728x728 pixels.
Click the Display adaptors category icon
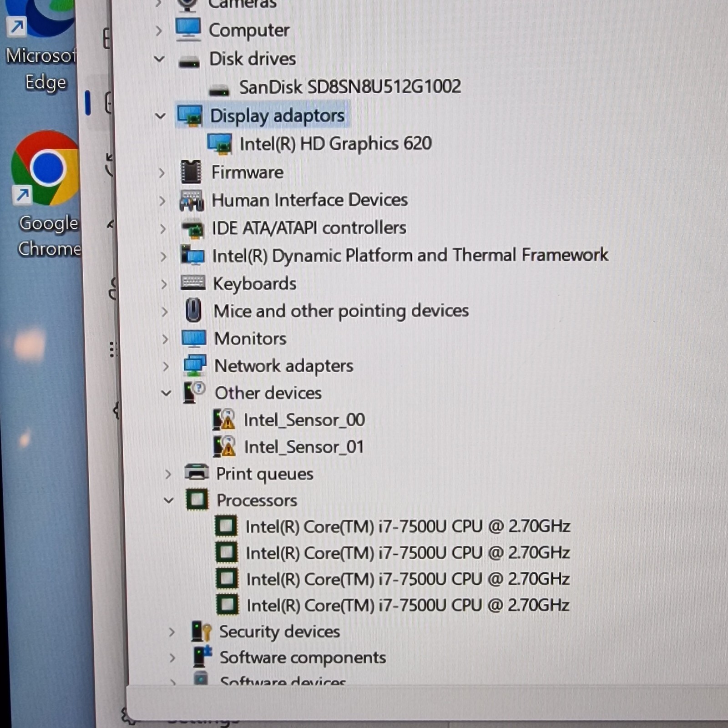click(x=190, y=116)
